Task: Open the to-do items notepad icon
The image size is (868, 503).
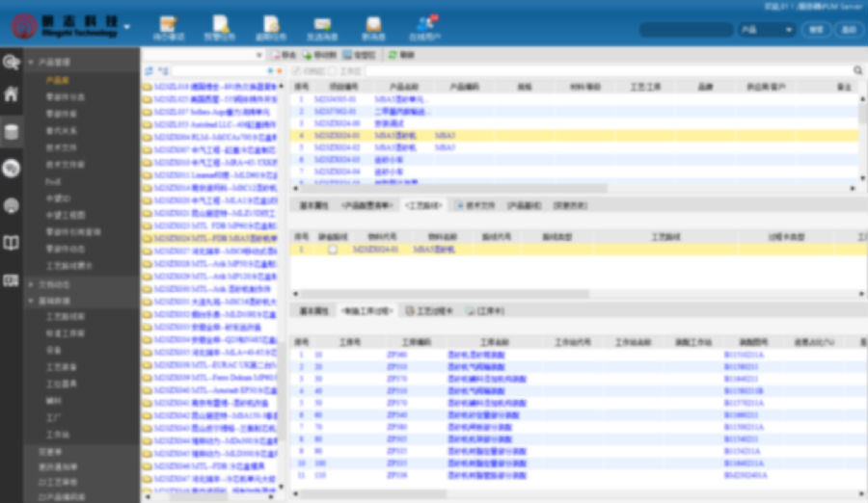Action: coord(168,24)
